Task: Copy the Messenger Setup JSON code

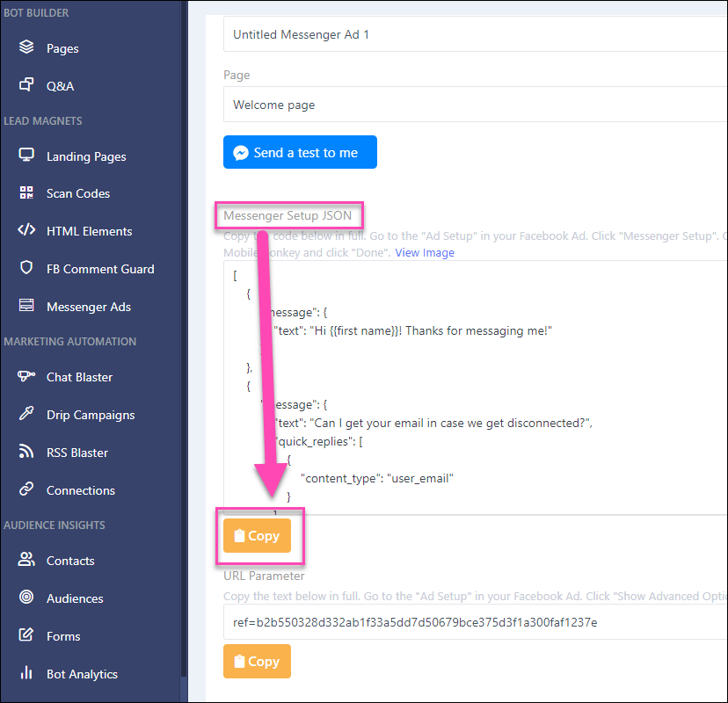Action: [258, 535]
